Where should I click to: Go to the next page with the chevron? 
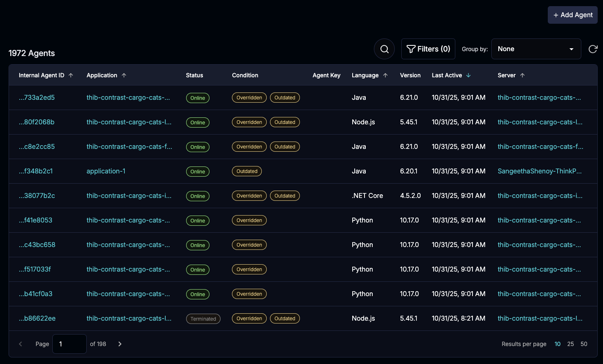(119, 344)
